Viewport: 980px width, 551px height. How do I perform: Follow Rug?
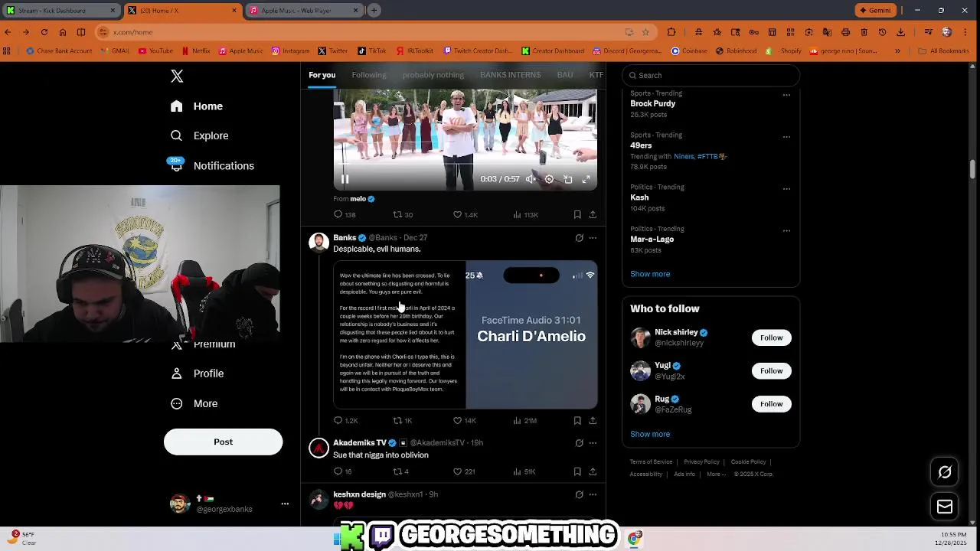[771, 404]
